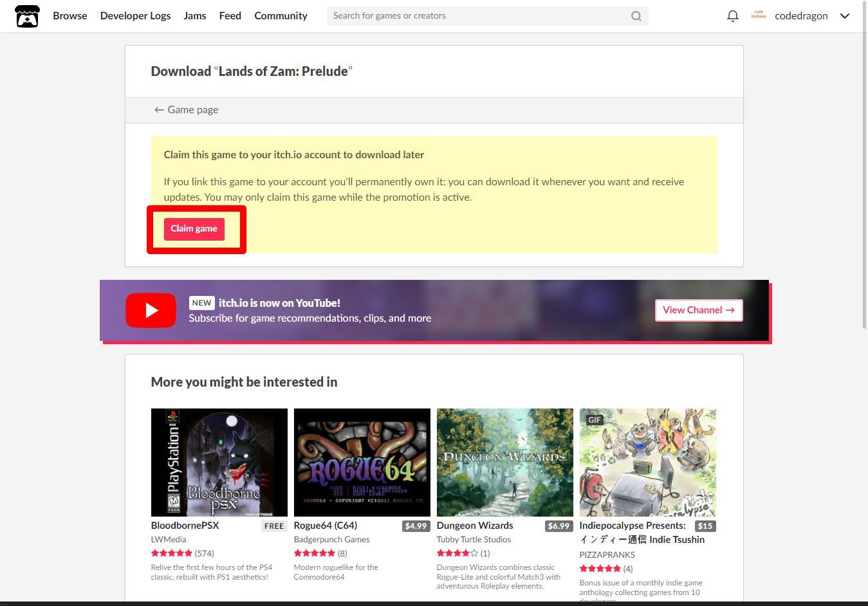868x606 pixels.
Task: Open the Rogue64 cover thumbnail
Action: (x=362, y=463)
